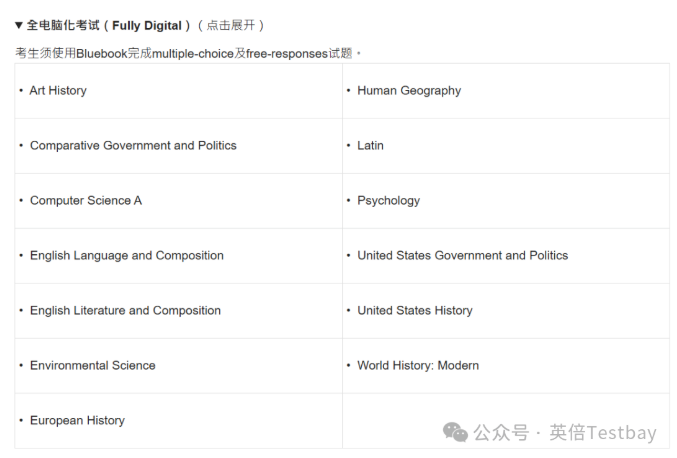Click the Human Geography subject

pyautogui.click(x=409, y=91)
